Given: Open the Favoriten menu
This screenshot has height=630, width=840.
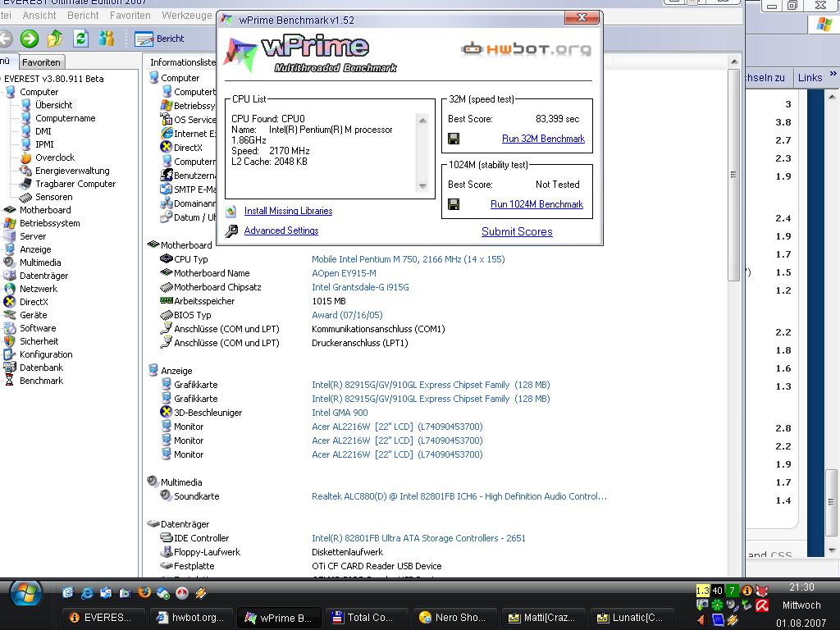Looking at the screenshot, I should [x=130, y=16].
